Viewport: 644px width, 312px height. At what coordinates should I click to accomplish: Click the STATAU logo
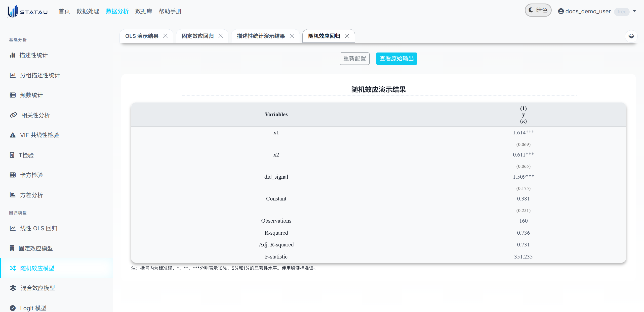pos(28,12)
